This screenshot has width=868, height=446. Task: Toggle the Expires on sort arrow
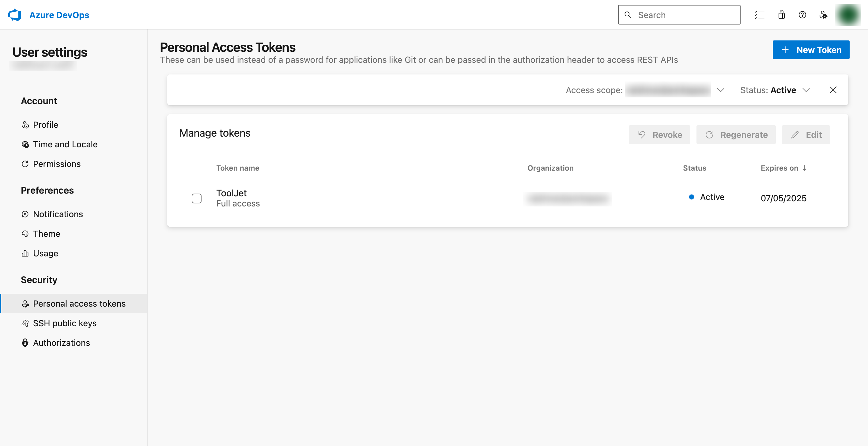point(805,168)
